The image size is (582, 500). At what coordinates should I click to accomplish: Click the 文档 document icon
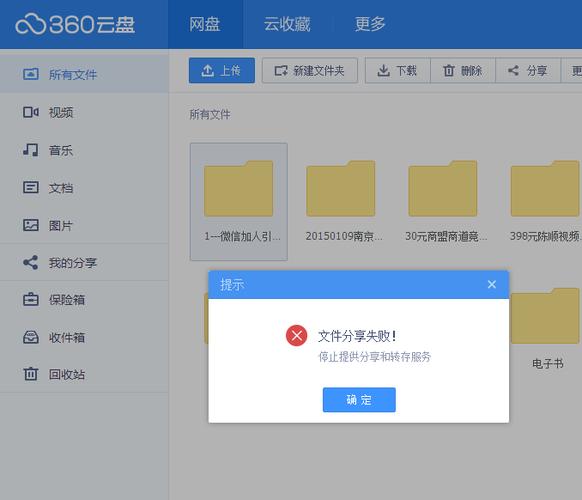pos(30,187)
